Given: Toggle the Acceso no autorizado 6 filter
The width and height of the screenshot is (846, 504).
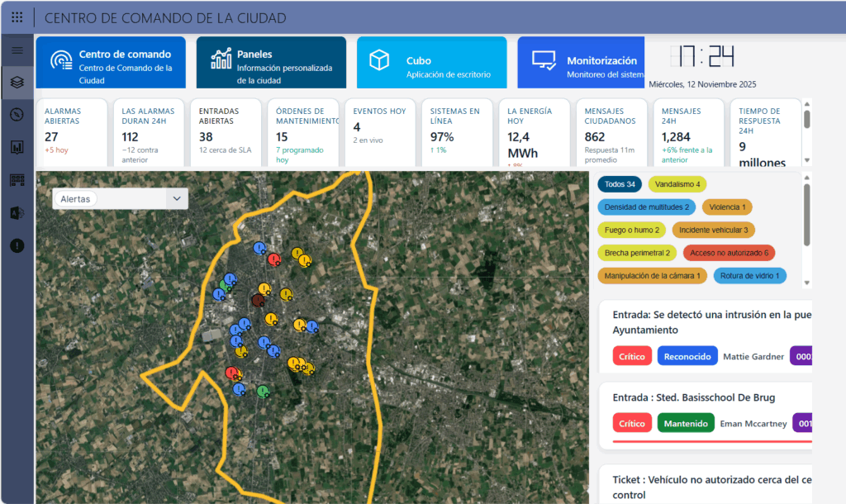Looking at the screenshot, I should click(x=729, y=253).
